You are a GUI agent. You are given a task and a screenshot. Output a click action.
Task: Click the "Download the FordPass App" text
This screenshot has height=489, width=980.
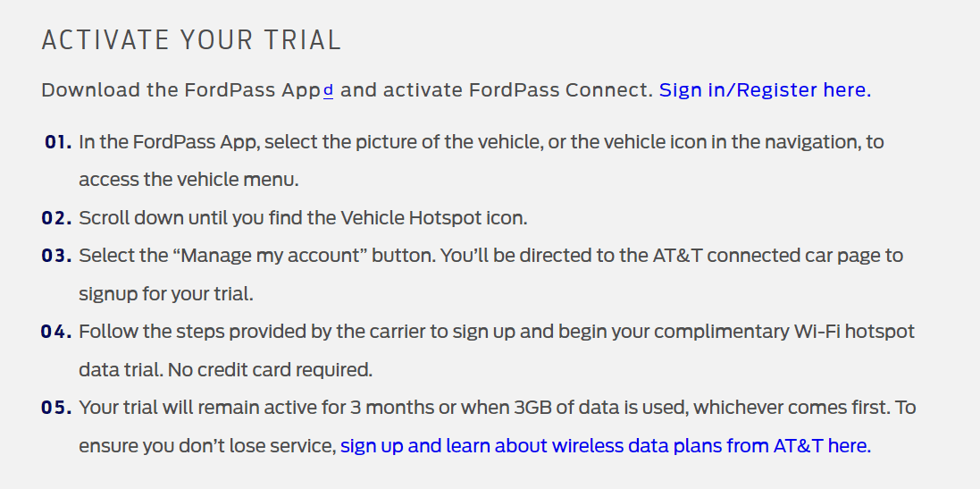[180, 90]
